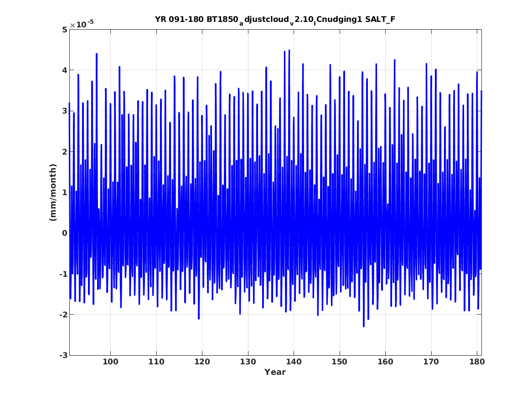Click x-axis tick label 160

click(x=385, y=362)
